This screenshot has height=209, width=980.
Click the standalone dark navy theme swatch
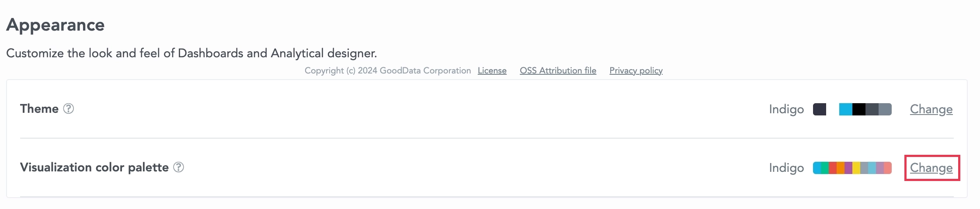click(820, 109)
